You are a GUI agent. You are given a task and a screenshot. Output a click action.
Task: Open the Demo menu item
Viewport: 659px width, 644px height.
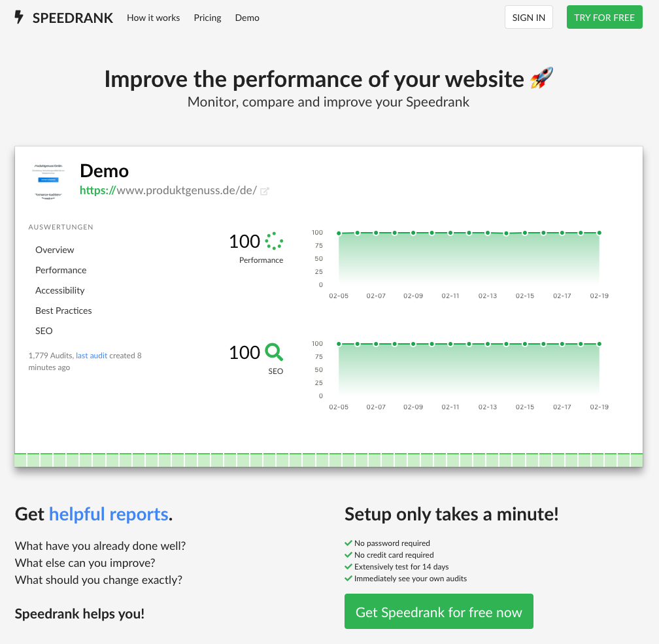247,18
